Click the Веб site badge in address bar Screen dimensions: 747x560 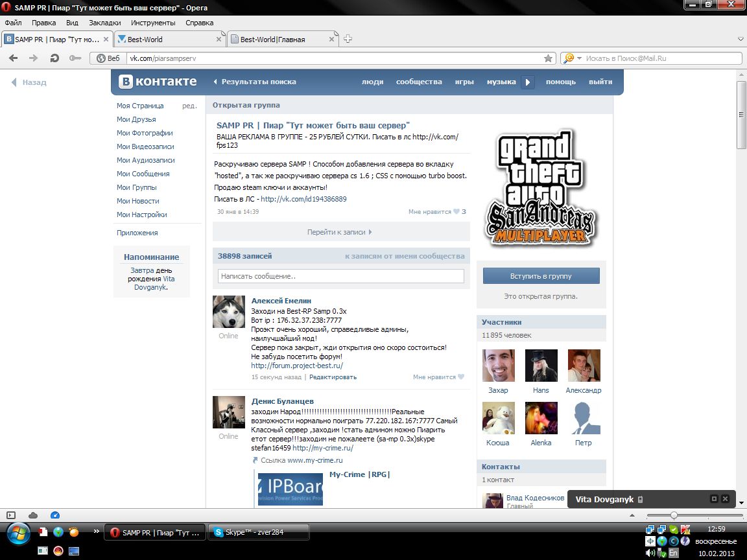pyautogui.click(x=108, y=58)
